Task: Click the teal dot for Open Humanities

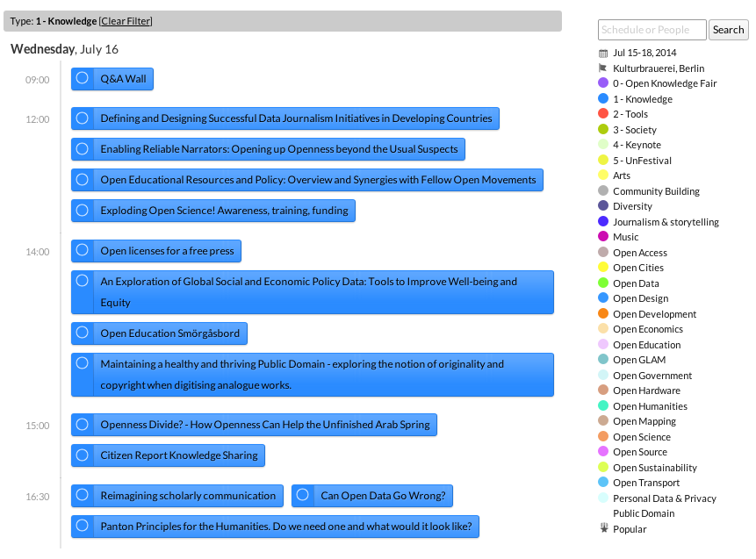Action: pyautogui.click(x=603, y=405)
